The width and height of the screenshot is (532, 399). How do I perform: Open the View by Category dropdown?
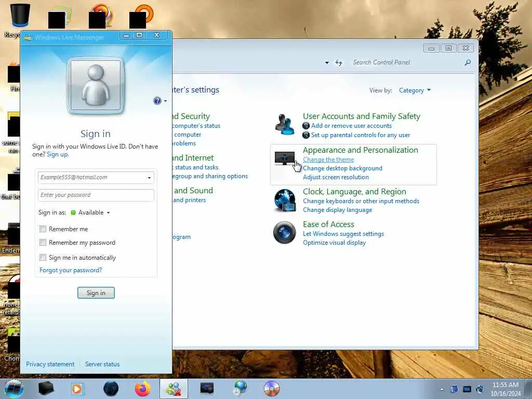415,90
